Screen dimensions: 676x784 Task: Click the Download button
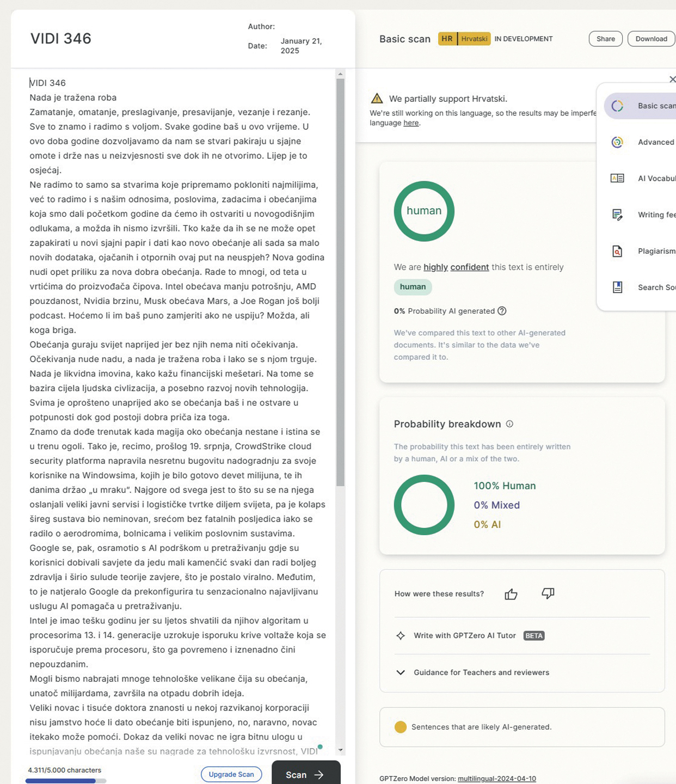[651, 39]
